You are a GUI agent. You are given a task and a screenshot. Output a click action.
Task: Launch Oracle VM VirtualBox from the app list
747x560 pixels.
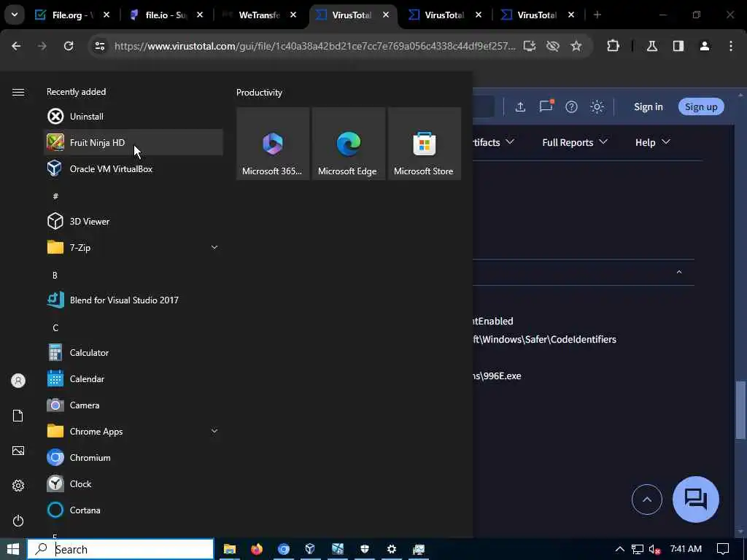pyautogui.click(x=133, y=168)
